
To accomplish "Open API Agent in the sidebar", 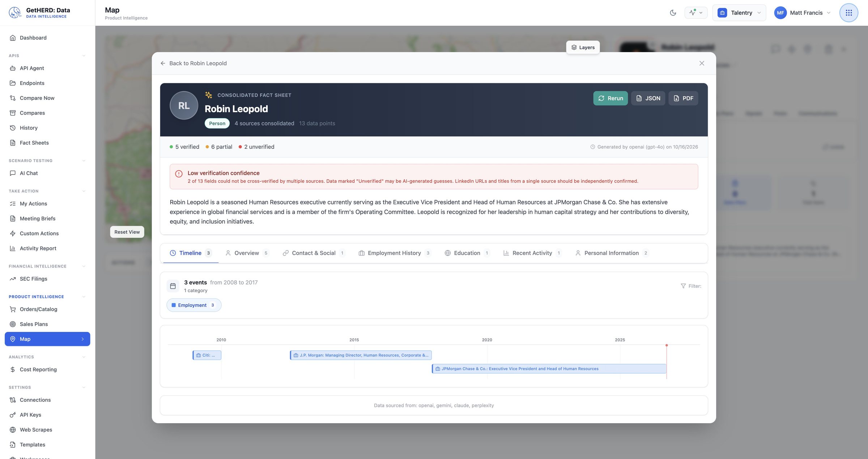I will pos(47,68).
